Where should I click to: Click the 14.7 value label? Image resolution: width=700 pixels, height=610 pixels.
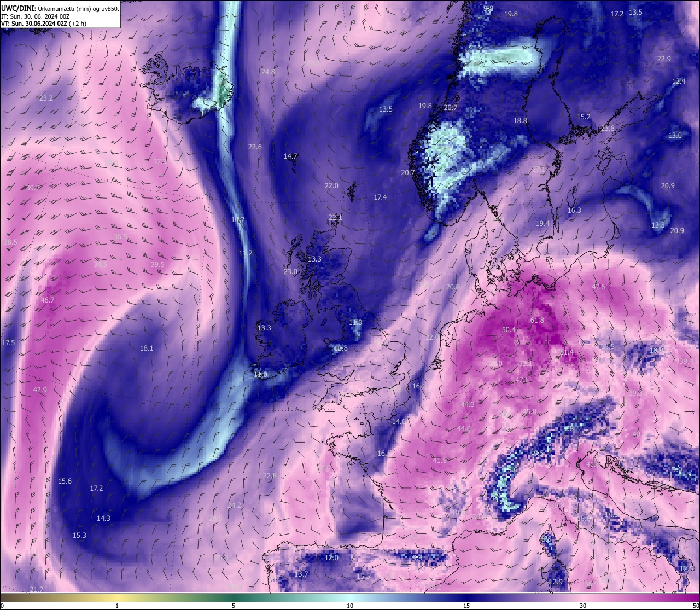(290, 156)
